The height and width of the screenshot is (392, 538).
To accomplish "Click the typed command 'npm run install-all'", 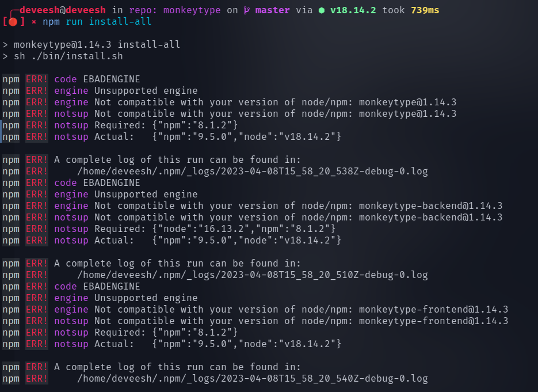I will coord(97,22).
